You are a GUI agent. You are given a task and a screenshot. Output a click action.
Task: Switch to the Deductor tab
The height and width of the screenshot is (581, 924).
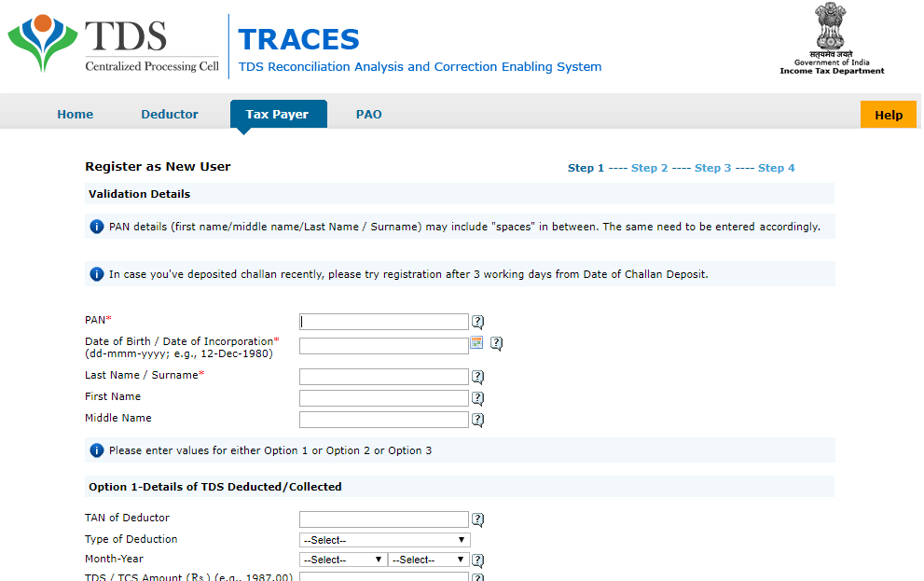tap(169, 115)
